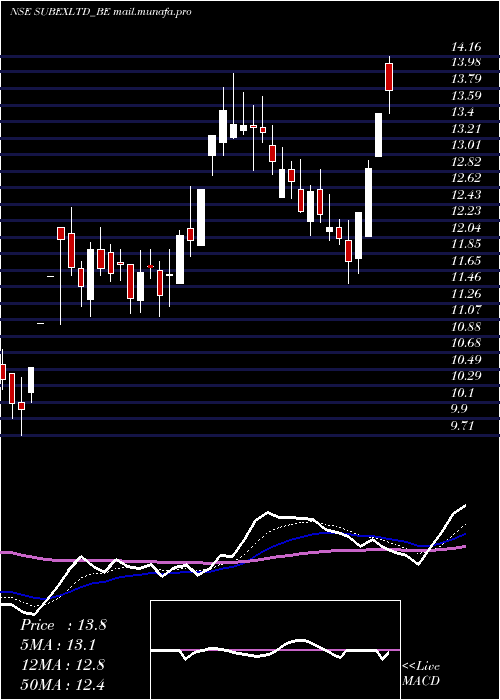Click the 12.43 price axis label
This screenshot has height=700, width=500.
point(467,195)
